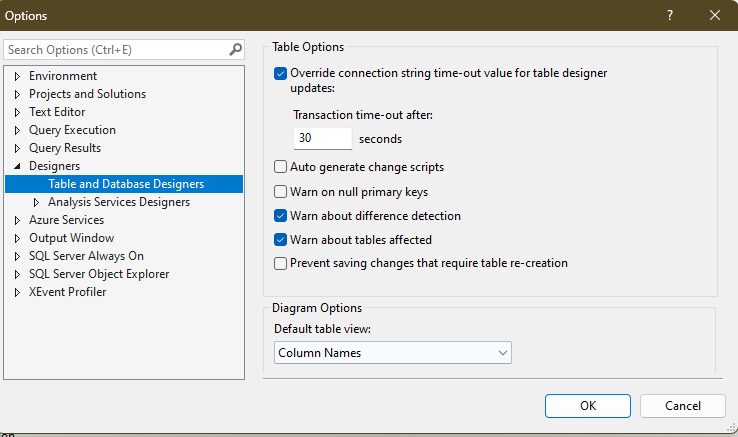Select XEvent Profiler category

click(67, 292)
